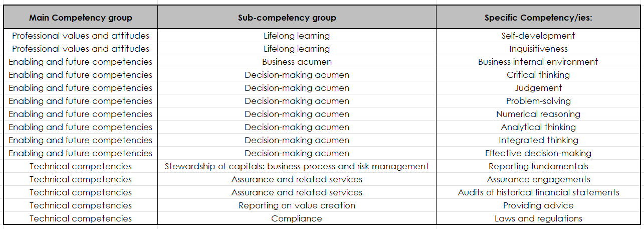This screenshot has width=644, height=229.
Task: Select the Reporting fundamentals cell
Action: pos(538,166)
